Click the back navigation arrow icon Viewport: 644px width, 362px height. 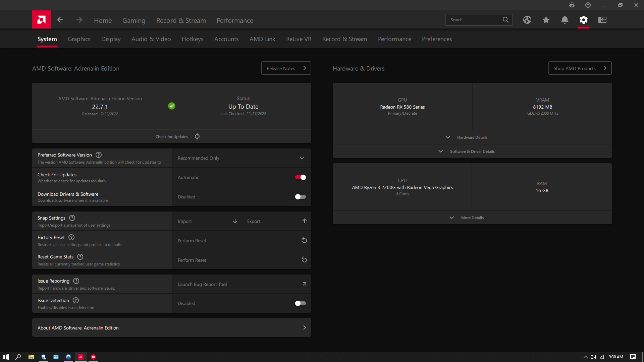pos(60,20)
